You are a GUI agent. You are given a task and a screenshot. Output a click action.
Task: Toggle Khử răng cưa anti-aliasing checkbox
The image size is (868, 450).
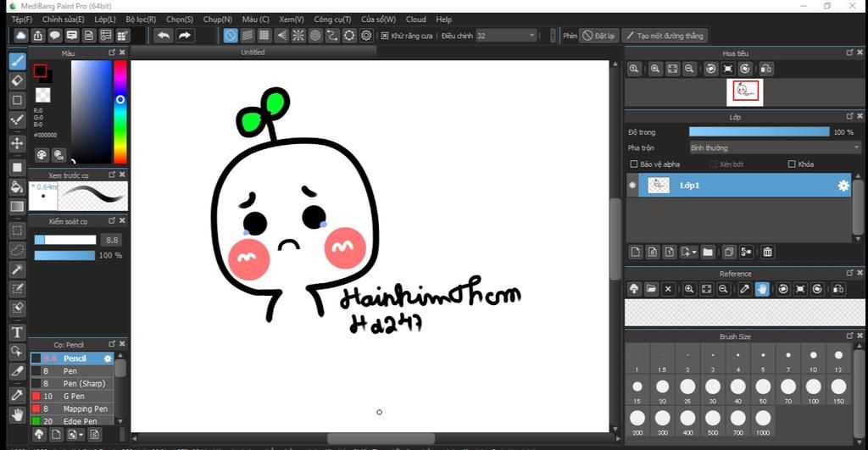point(385,36)
